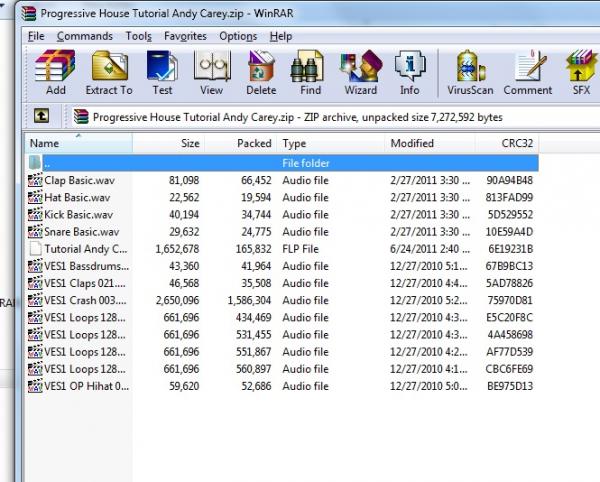Open the File menu

click(36, 36)
